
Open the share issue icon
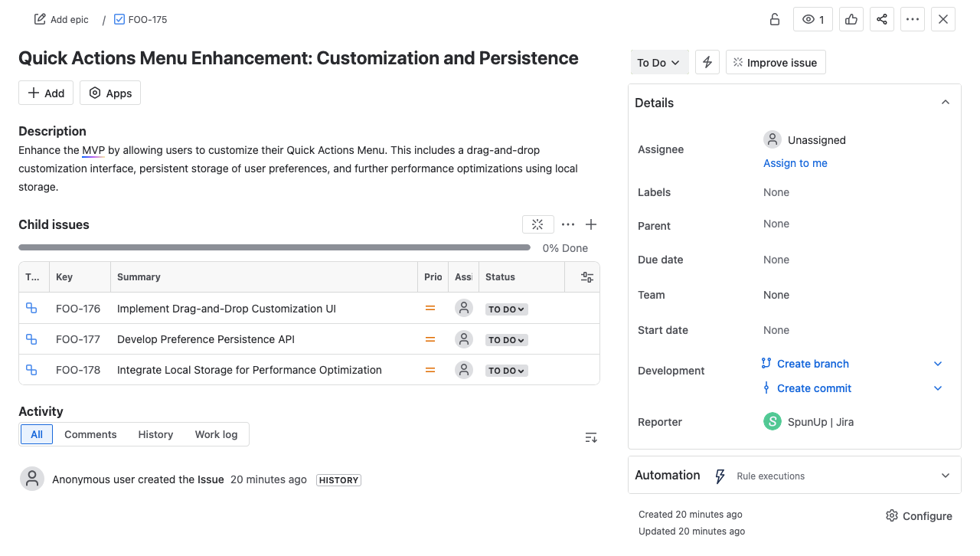click(882, 20)
